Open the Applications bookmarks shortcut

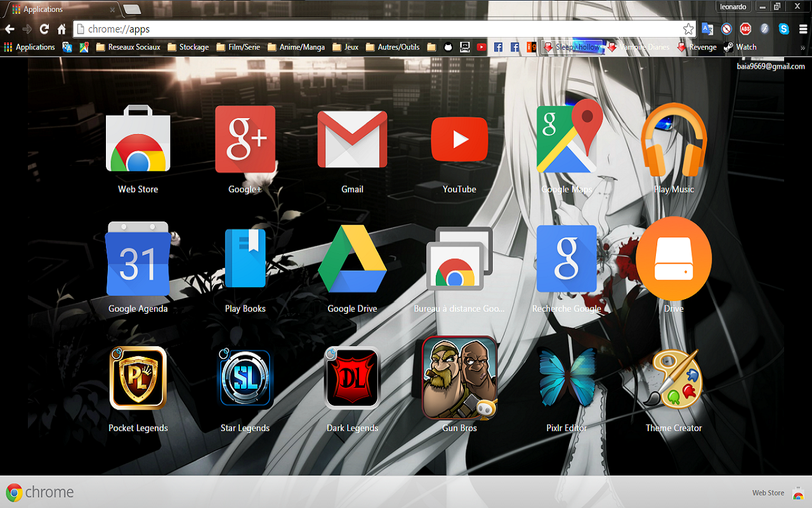click(x=29, y=47)
